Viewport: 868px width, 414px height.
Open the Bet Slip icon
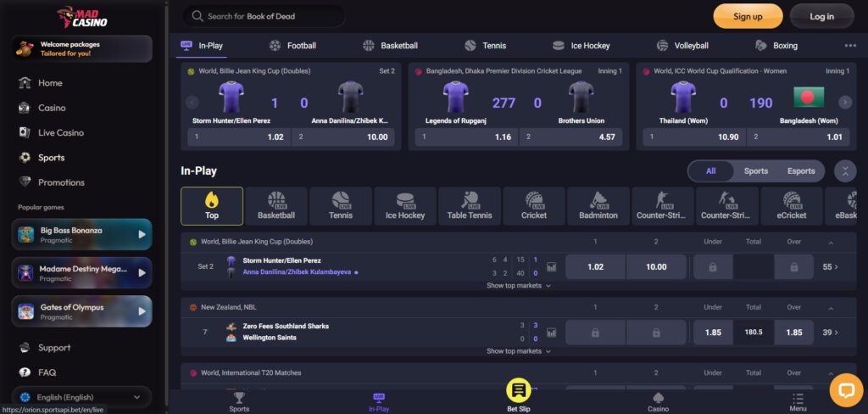[x=518, y=391]
